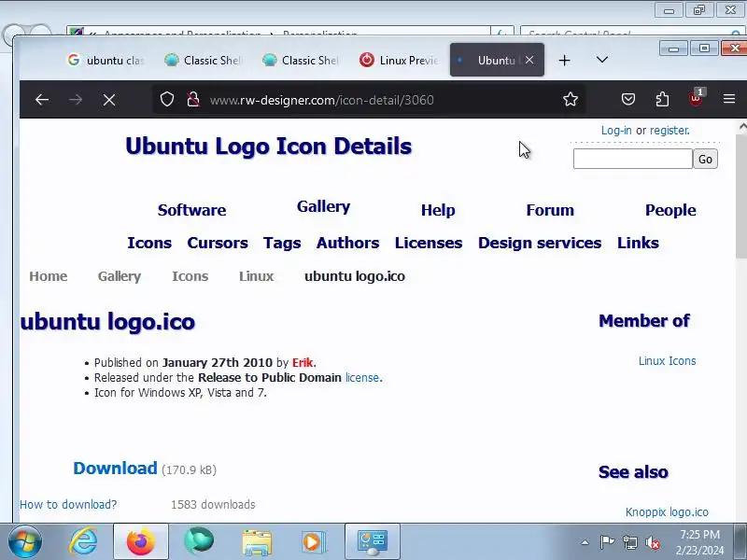The image size is (747, 560).
Task: Open the Classic Shell taskbar icon
Action: point(199,542)
